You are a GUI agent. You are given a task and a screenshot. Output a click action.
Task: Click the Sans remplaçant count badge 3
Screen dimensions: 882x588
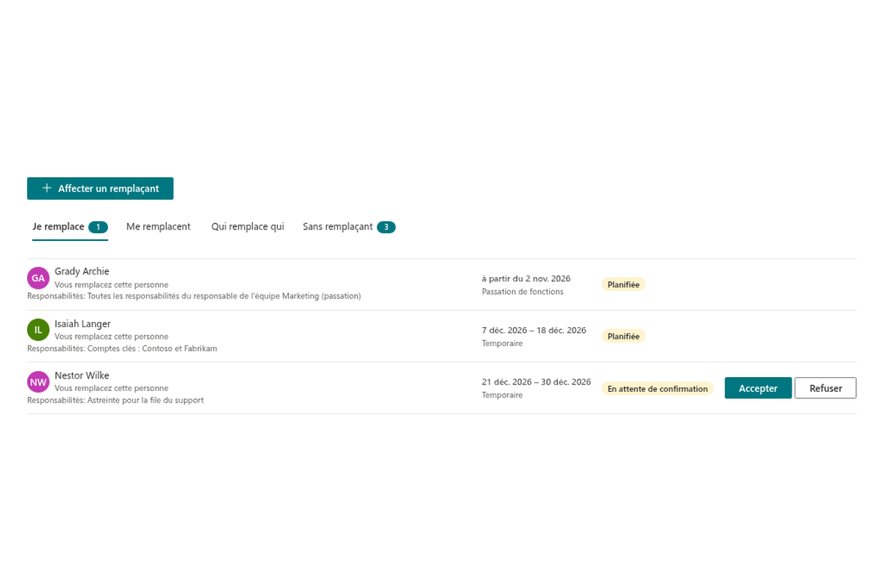coord(387,227)
